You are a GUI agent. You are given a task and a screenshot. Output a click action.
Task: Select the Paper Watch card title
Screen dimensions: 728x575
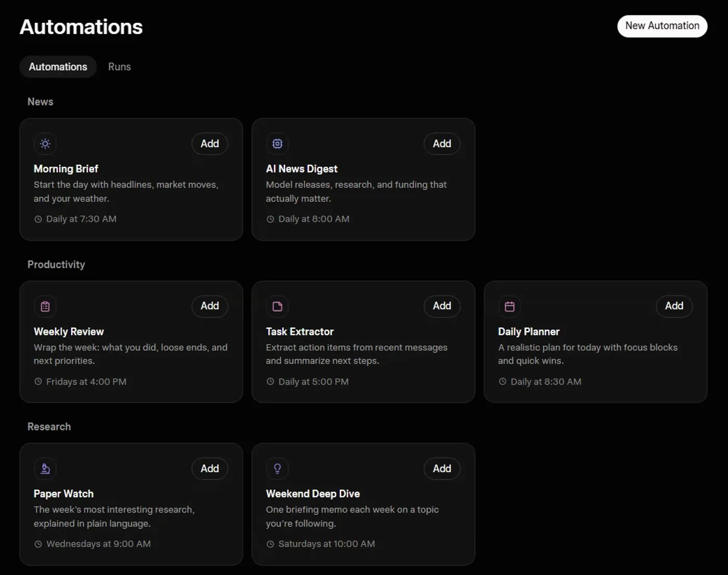pyautogui.click(x=63, y=494)
